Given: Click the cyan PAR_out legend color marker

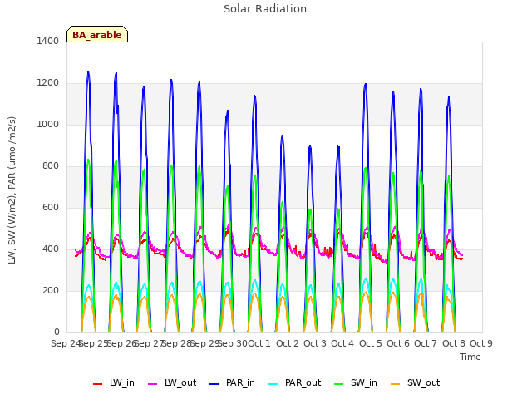Looking at the screenshot, I should (273, 384).
